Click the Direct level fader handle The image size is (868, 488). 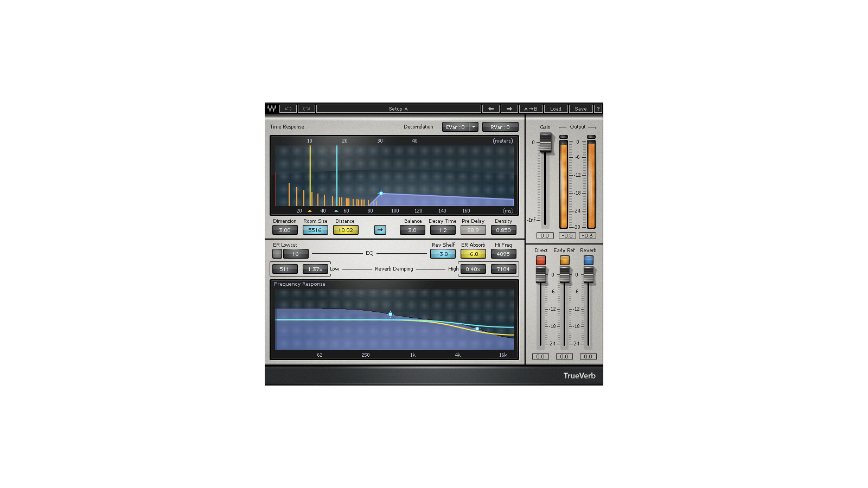541,275
